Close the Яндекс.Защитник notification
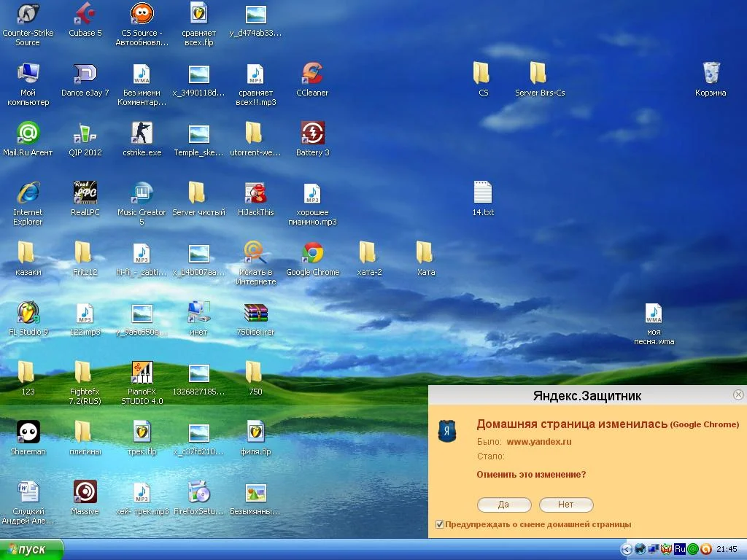This screenshot has width=747, height=560. (738, 394)
